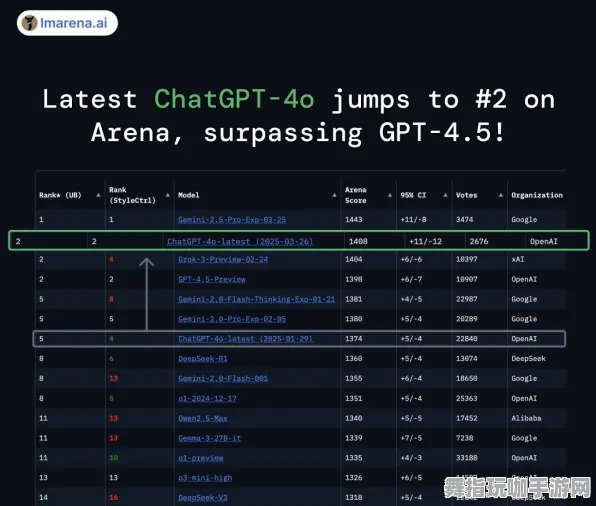Open the Grok-3-Preview-02-24 link
596x506 pixels.
223,259
